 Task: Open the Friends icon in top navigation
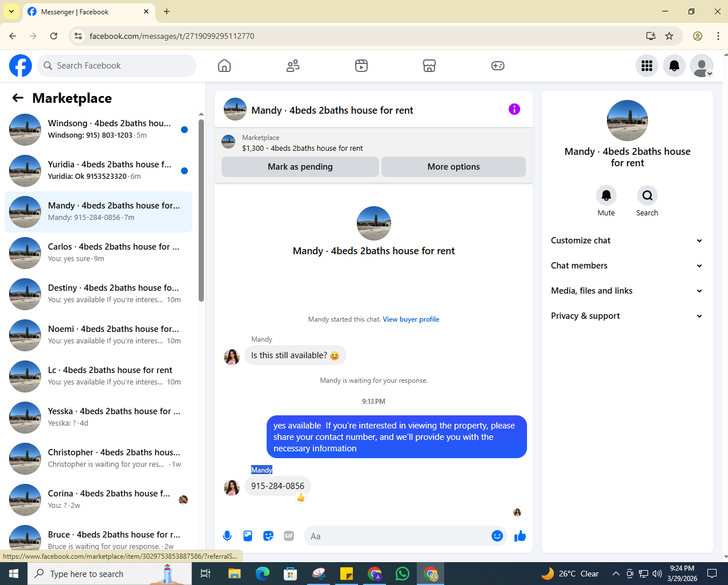[x=293, y=66]
